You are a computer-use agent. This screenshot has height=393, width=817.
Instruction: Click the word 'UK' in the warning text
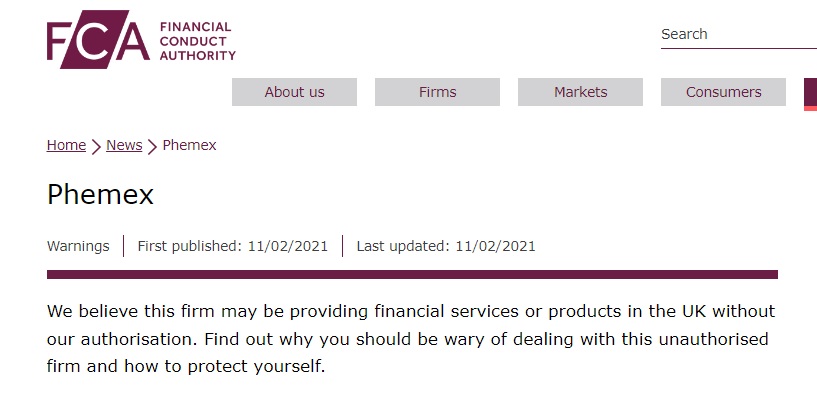[x=694, y=311]
